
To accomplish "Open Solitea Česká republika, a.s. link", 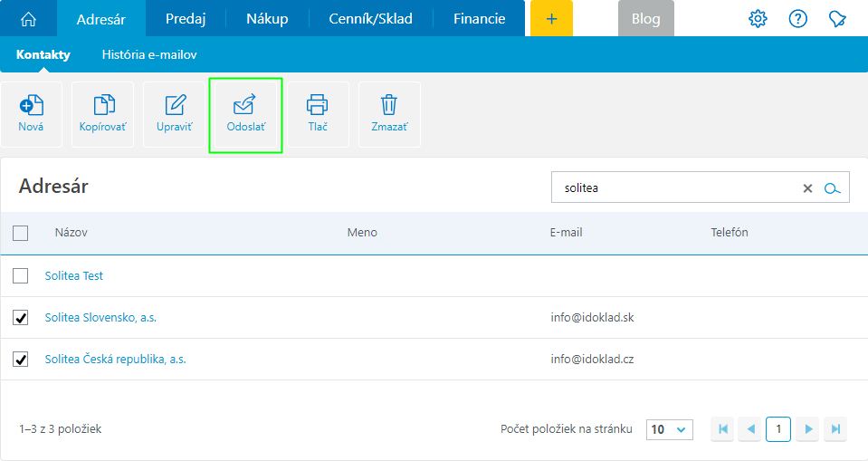I will tap(115, 360).
